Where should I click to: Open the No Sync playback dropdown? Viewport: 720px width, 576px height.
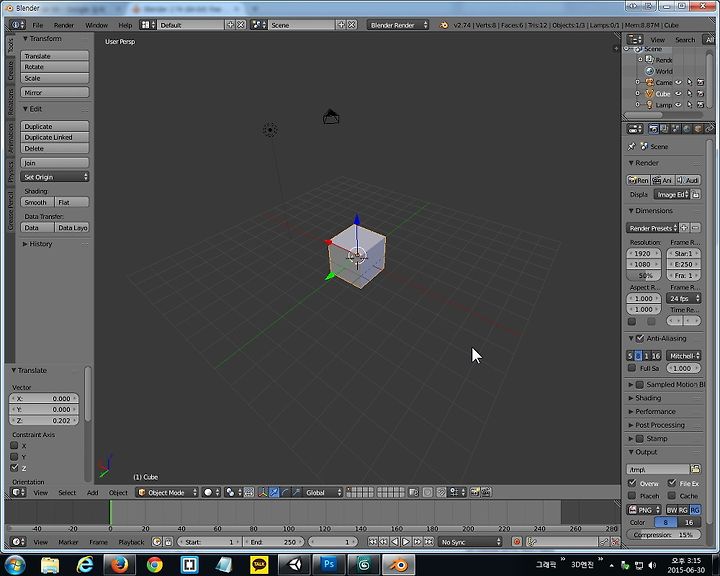point(470,542)
